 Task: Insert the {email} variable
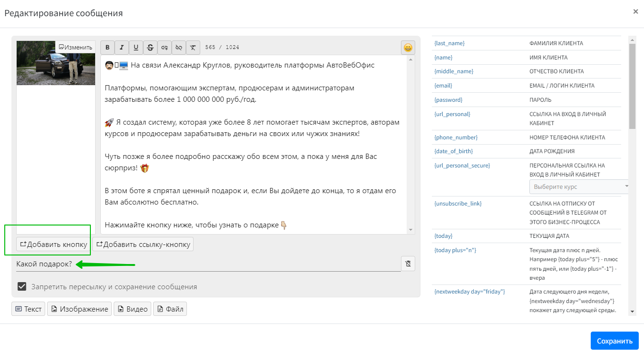[443, 86]
